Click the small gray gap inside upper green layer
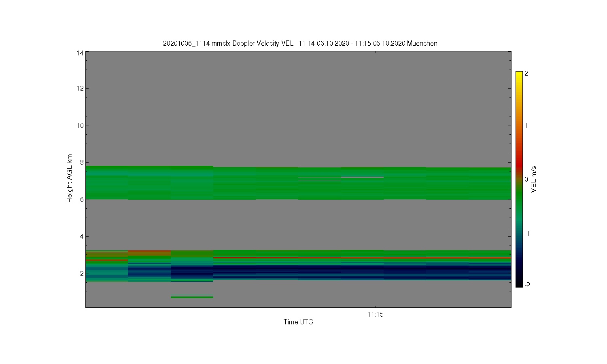This screenshot has height=364, width=607. (362, 177)
